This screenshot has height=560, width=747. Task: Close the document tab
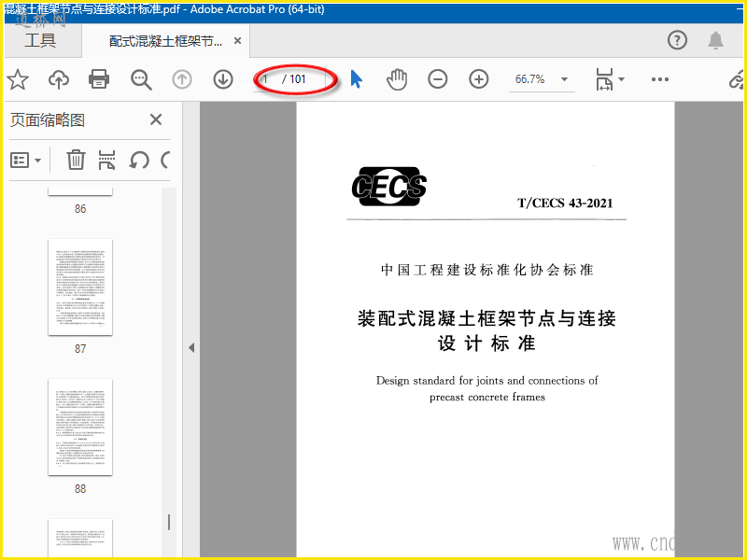(237, 41)
